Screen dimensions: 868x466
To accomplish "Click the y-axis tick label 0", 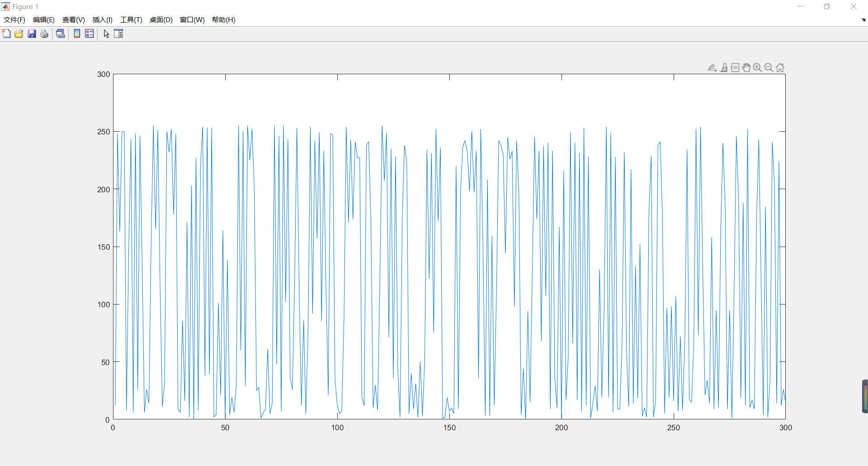I will [x=108, y=420].
